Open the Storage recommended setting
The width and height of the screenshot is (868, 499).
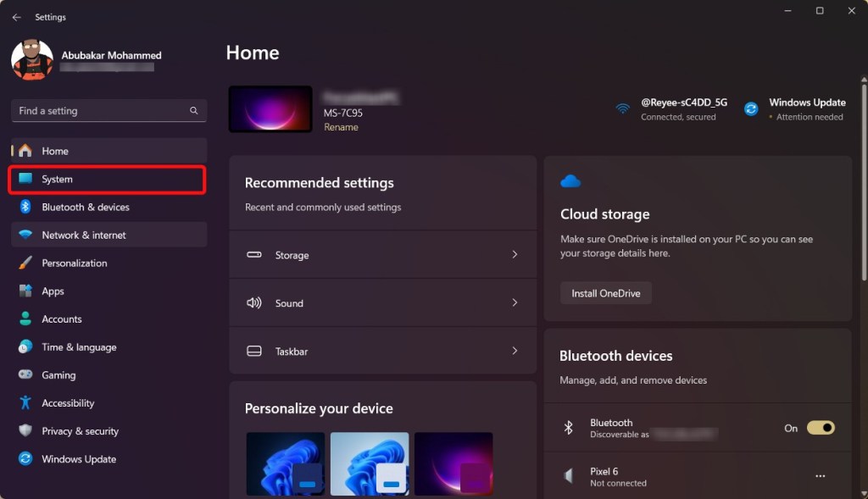[x=383, y=254]
